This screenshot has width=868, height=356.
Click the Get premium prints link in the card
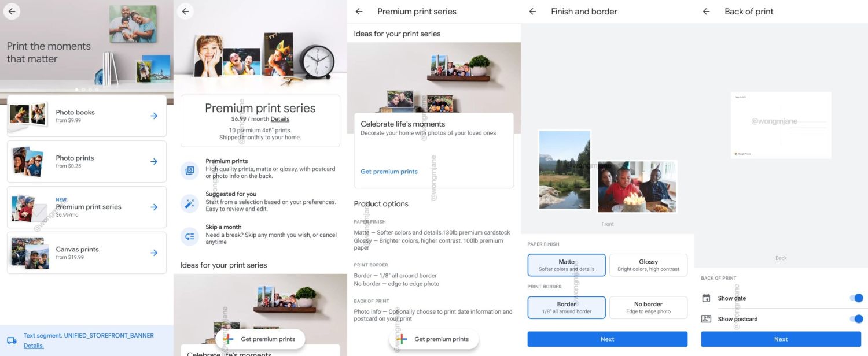click(x=389, y=172)
